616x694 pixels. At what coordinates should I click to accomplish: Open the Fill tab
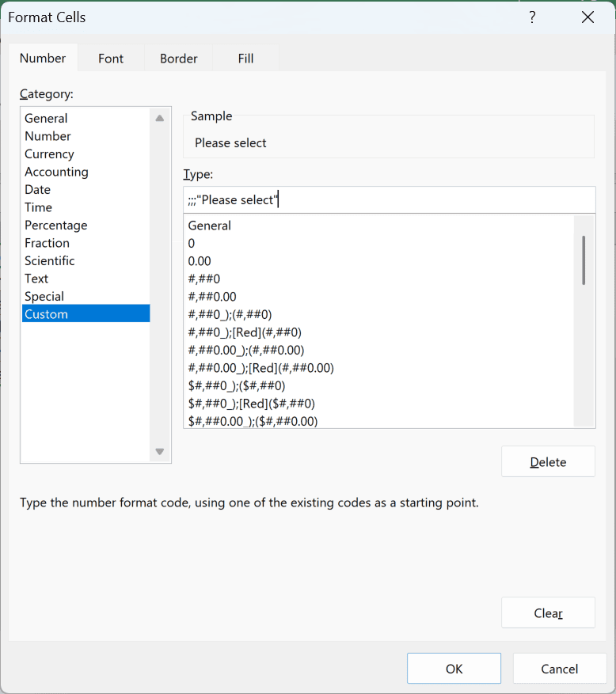click(x=245, y=59)
